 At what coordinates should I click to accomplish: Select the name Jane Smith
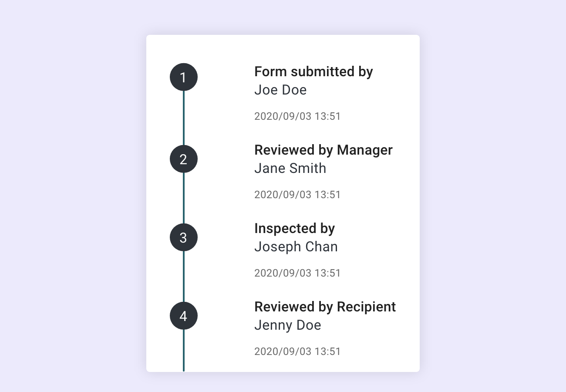coord(290,169)
